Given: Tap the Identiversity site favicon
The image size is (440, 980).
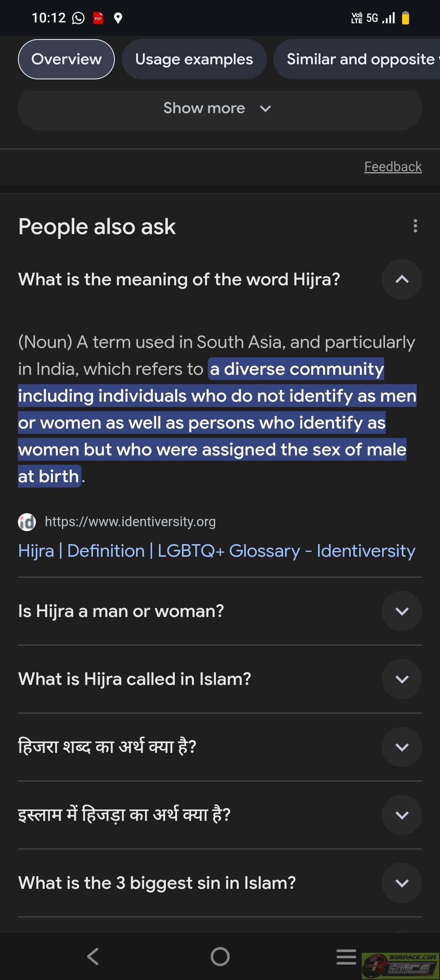Looking at the screenshot, I should (27, 522).
